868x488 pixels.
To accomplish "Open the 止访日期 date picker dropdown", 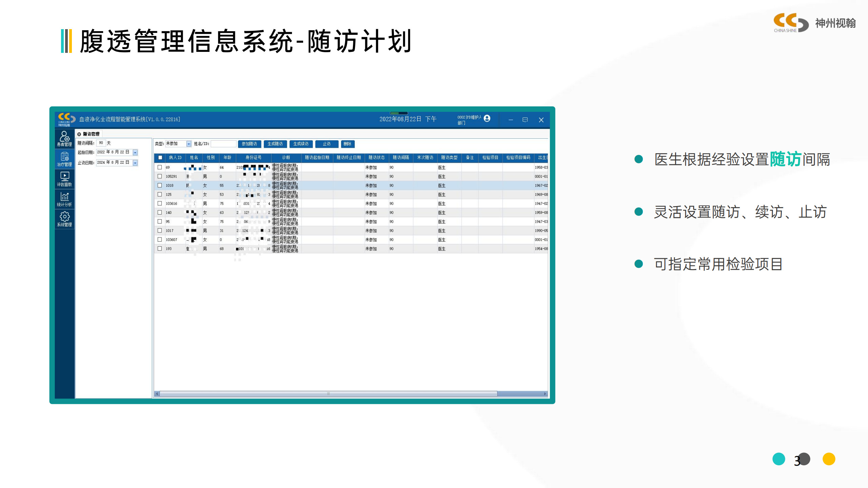I will coord(135,163).
